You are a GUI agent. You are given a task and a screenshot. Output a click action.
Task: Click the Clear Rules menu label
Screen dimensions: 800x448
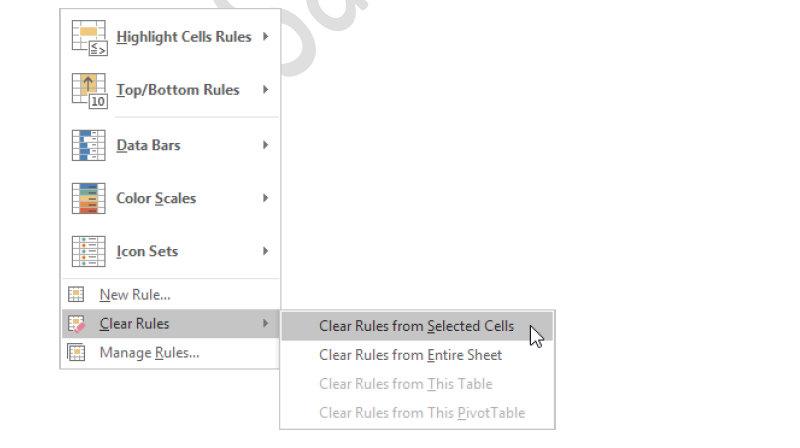(134, 324)
